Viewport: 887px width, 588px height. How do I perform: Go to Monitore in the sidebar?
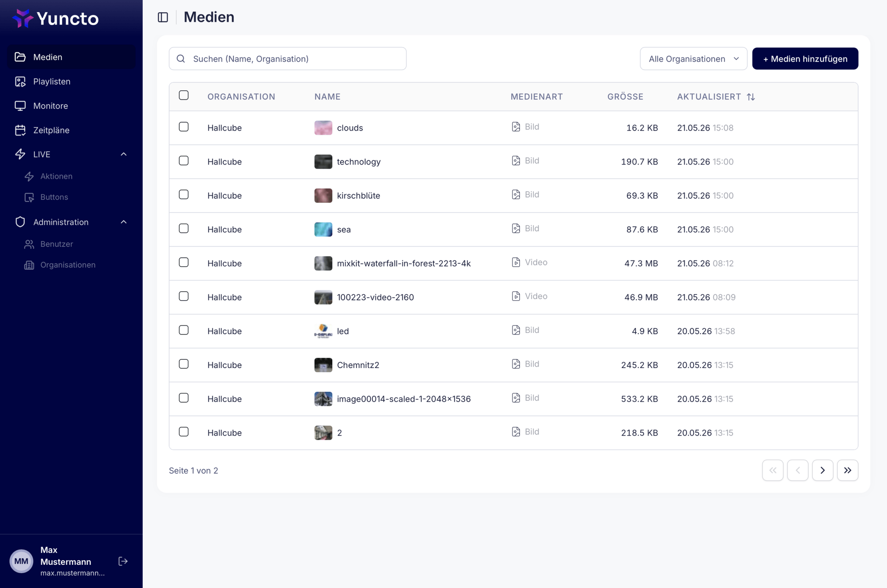pos(71,106)
